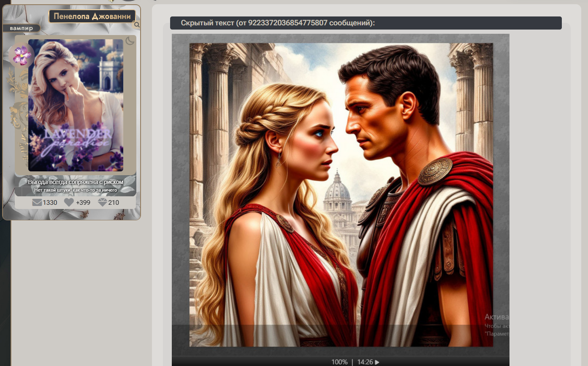
Task: Click the dark bar beneath the image
Action: point(253,361)
